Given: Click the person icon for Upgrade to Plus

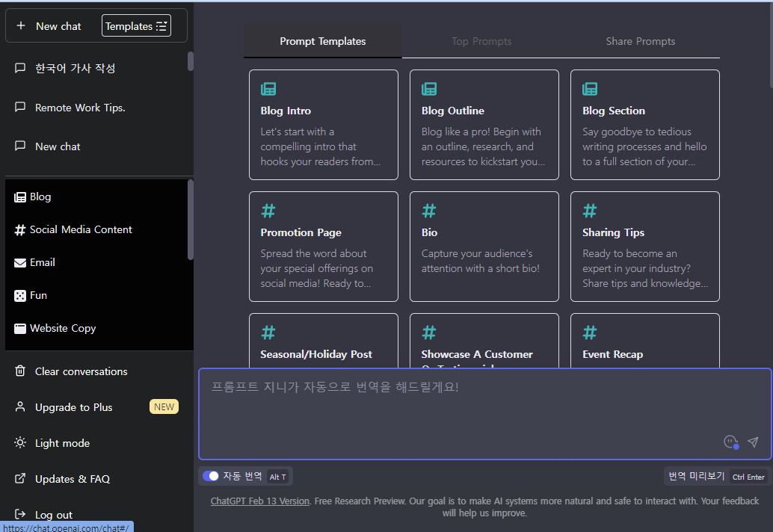Looking at the screenshot, I should [x=20, y=407].
